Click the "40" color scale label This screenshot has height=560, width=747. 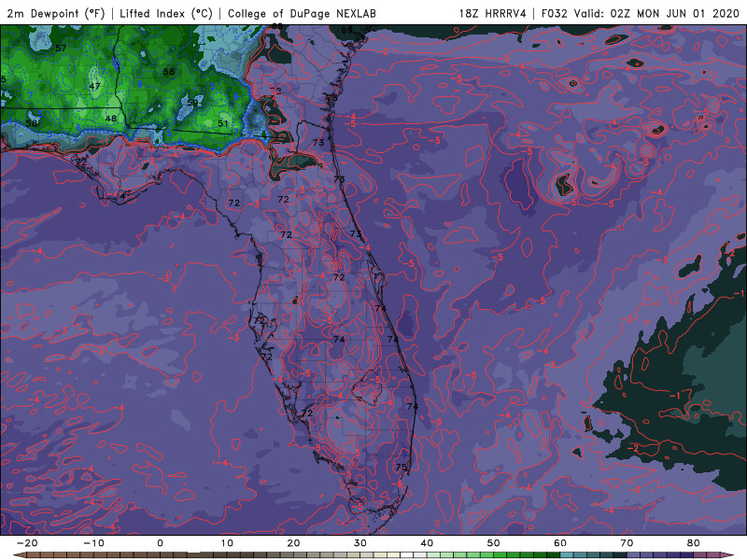coord(427,543)
